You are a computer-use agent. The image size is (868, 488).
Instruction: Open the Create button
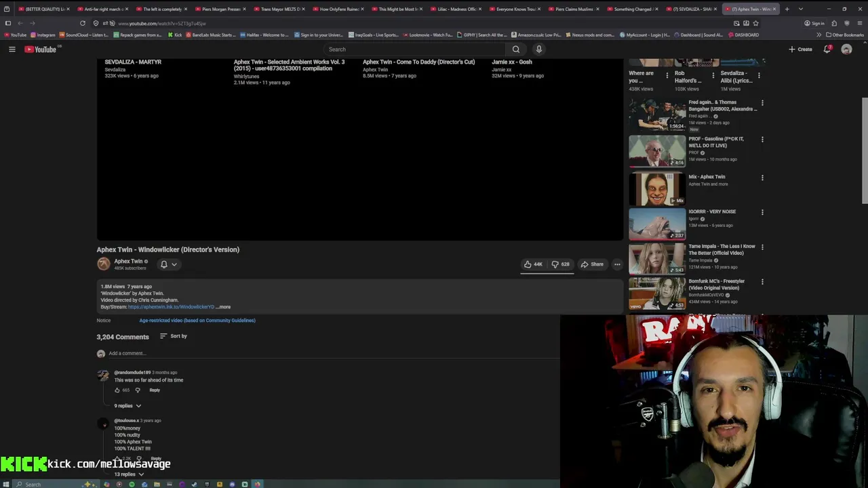(800, 49)
